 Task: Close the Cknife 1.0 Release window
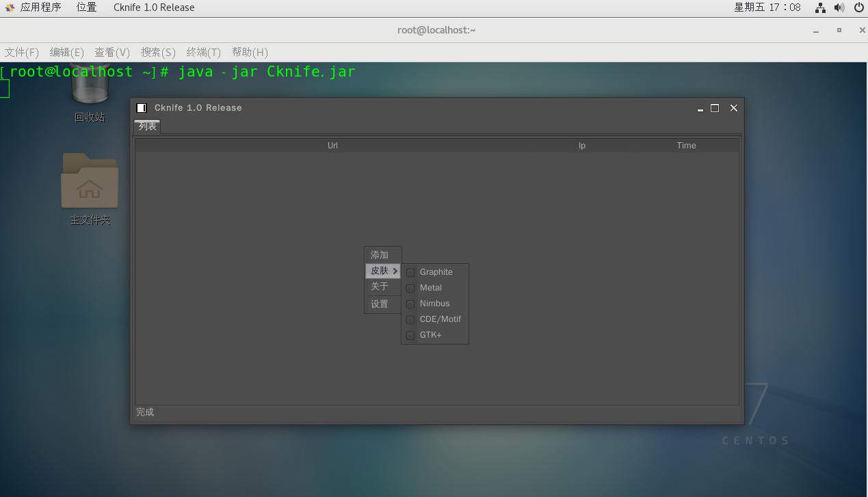pos(734,108)
